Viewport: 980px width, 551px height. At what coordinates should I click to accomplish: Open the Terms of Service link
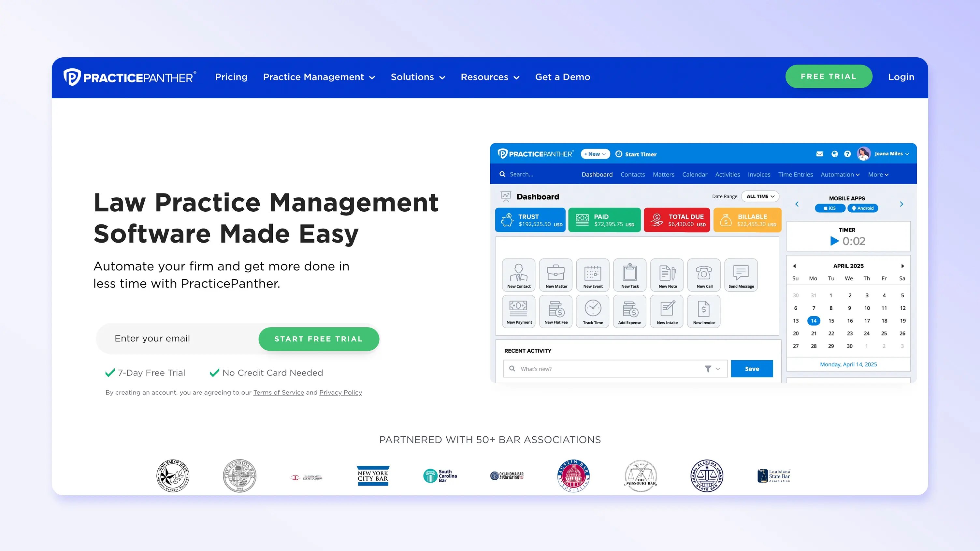pyautogui.click(x=278, y=392)
